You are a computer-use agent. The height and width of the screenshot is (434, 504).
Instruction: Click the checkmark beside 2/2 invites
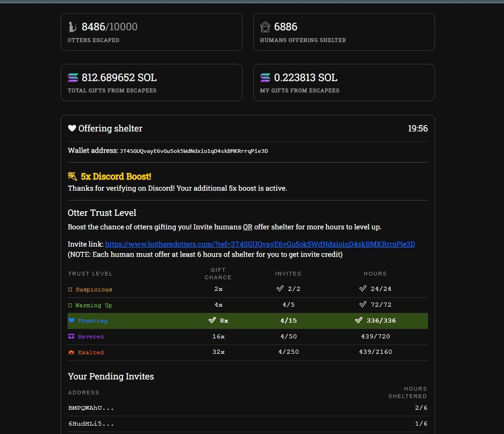click(x=280, y=289)
